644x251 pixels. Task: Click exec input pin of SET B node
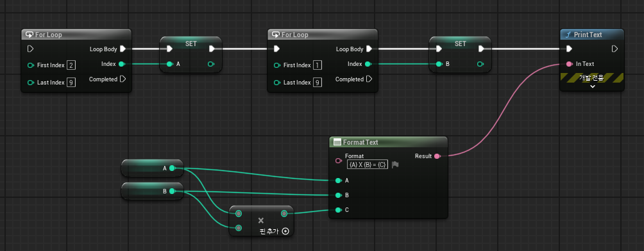439,49
